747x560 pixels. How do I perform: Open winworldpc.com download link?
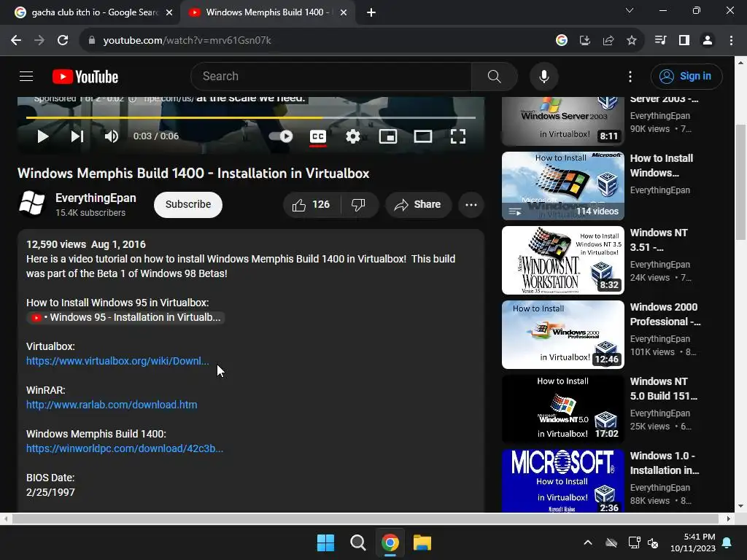tap(124, 448)
